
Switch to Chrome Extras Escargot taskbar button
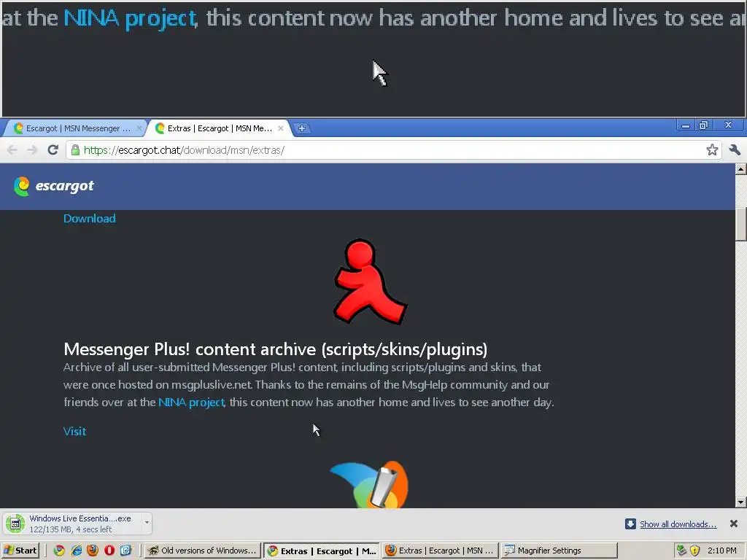[322, 551]
